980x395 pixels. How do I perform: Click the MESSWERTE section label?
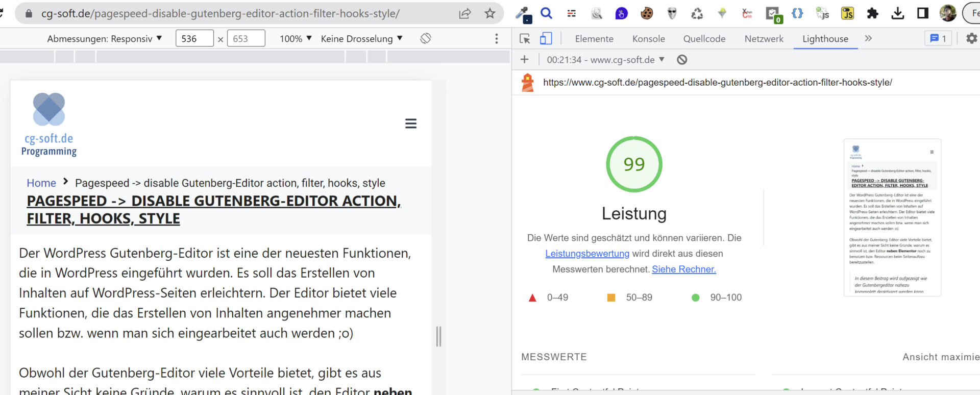pos(554,357)
